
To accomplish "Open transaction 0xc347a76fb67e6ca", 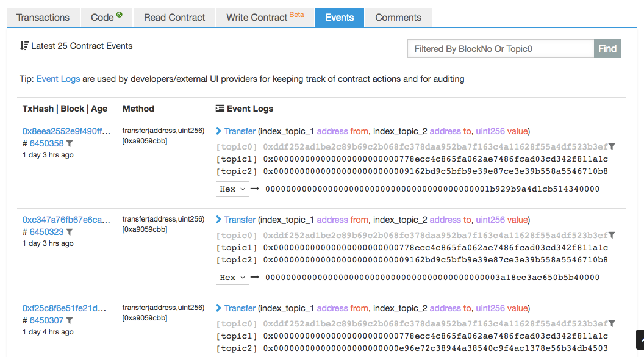I will point(66,220).
